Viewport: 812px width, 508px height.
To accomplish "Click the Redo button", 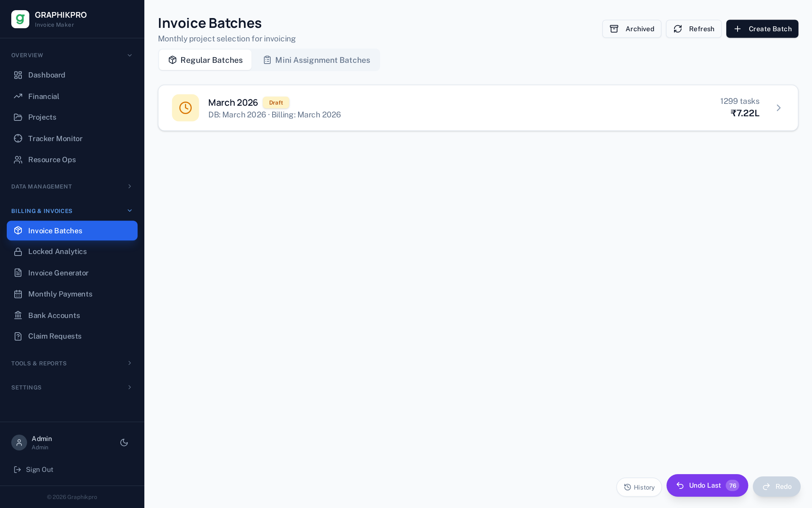I will click(x=777, y=487).
